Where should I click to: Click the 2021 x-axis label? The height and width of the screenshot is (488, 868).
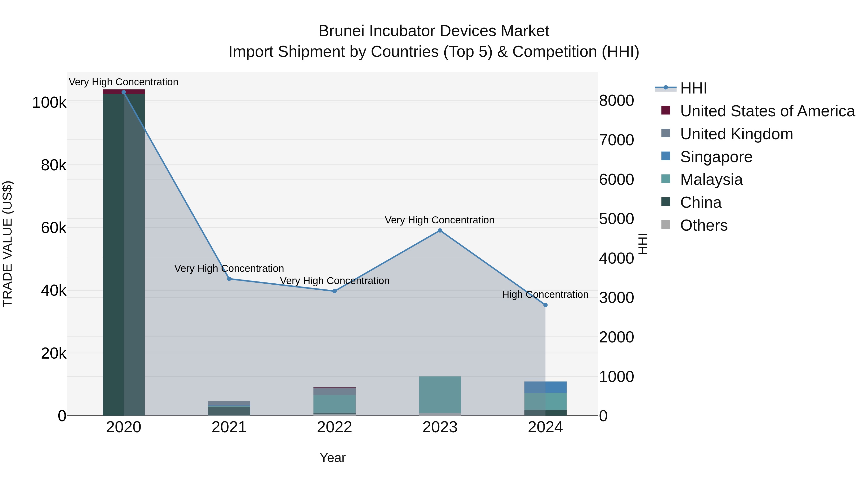point(229,427)
